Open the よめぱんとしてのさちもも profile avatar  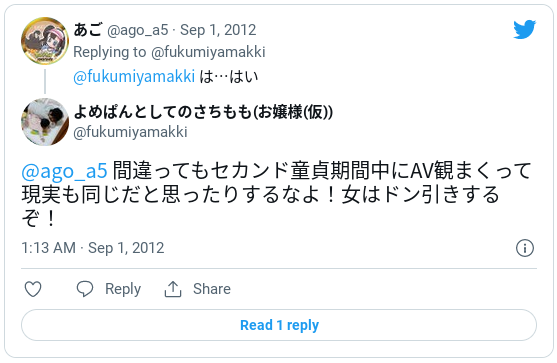coord(45,122)
